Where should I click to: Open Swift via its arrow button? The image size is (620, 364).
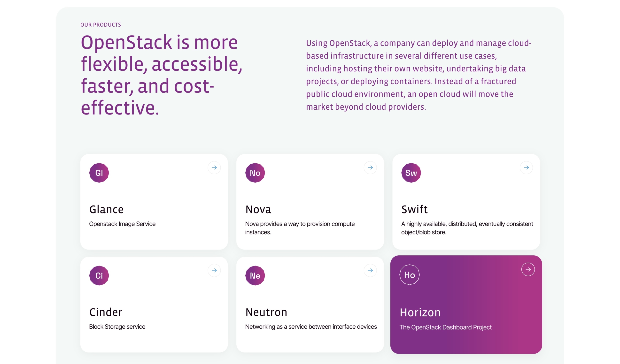click(526, 167)
